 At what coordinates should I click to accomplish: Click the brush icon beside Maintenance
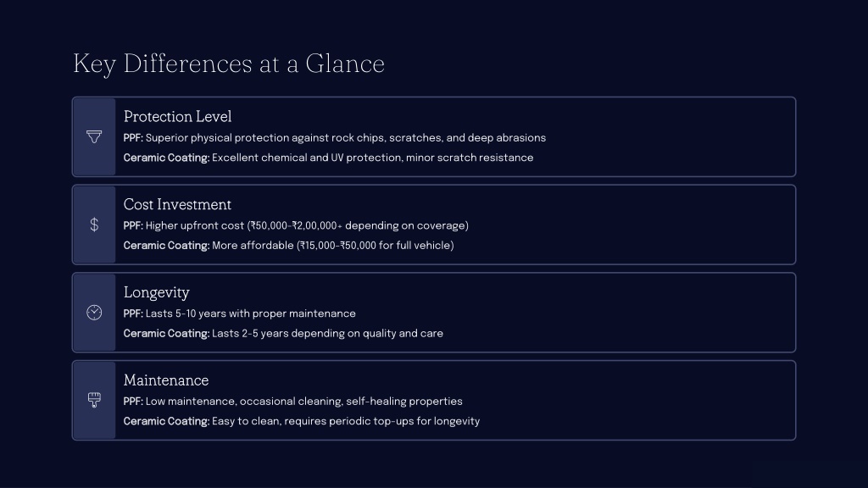tap(94, 400)
